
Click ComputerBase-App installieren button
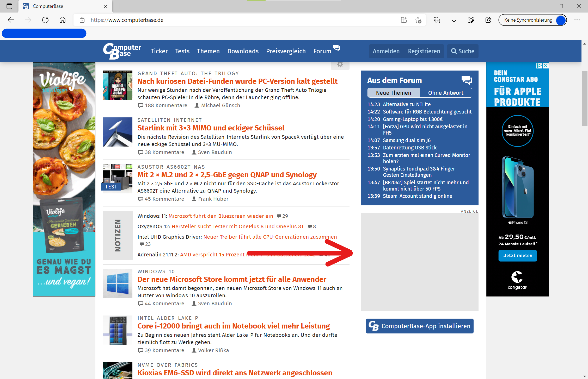420,326
